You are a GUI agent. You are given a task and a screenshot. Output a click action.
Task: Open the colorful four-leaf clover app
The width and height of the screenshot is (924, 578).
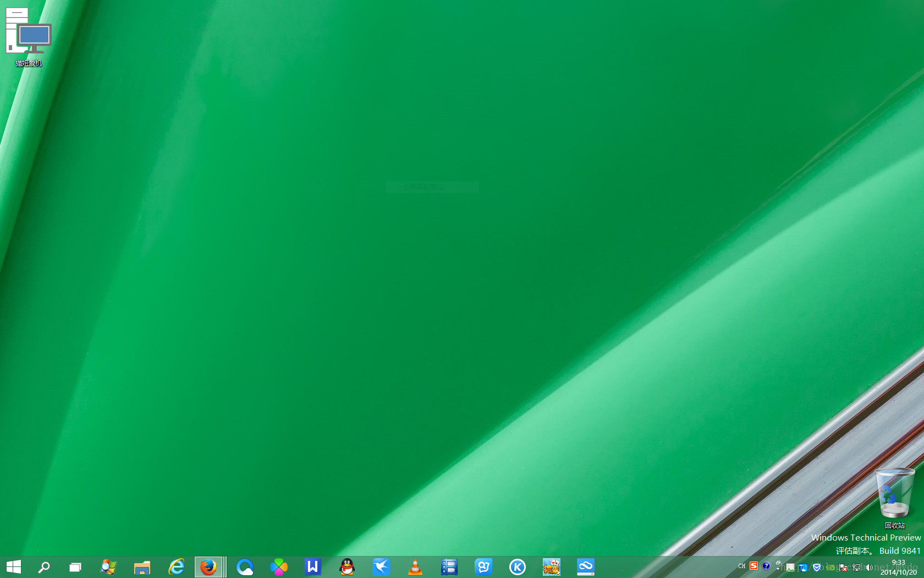point(279,567)
